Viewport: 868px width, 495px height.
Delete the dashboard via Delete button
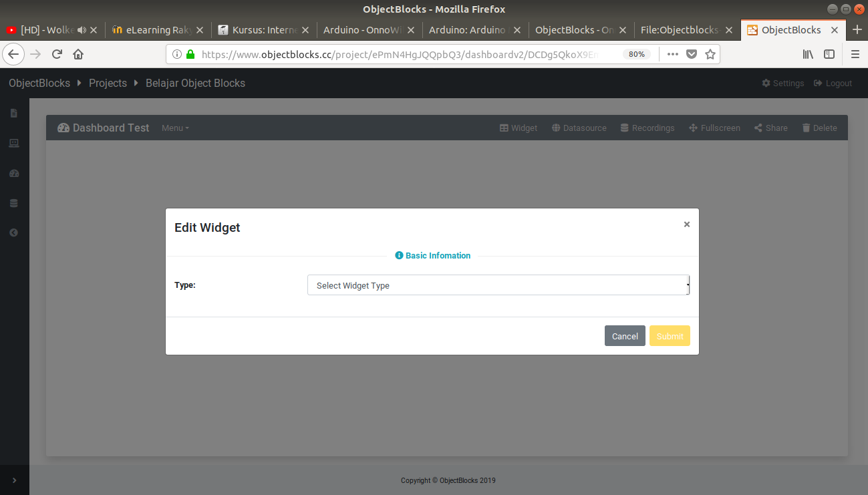click(x=819, y=128)
